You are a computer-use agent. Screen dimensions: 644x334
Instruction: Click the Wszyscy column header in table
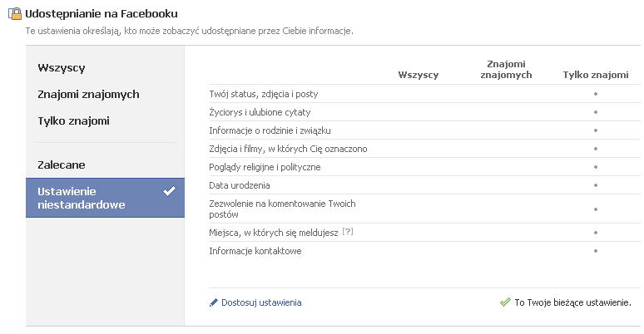(x=419, y=75)
